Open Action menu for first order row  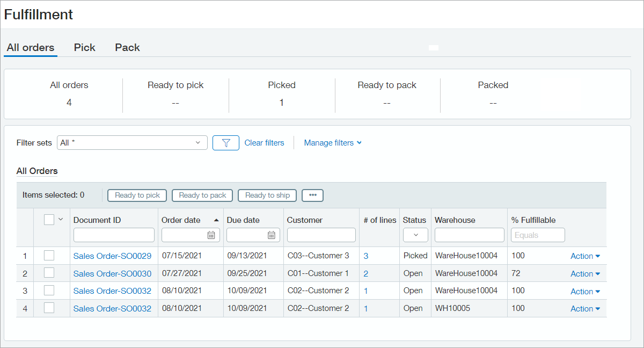585,256
